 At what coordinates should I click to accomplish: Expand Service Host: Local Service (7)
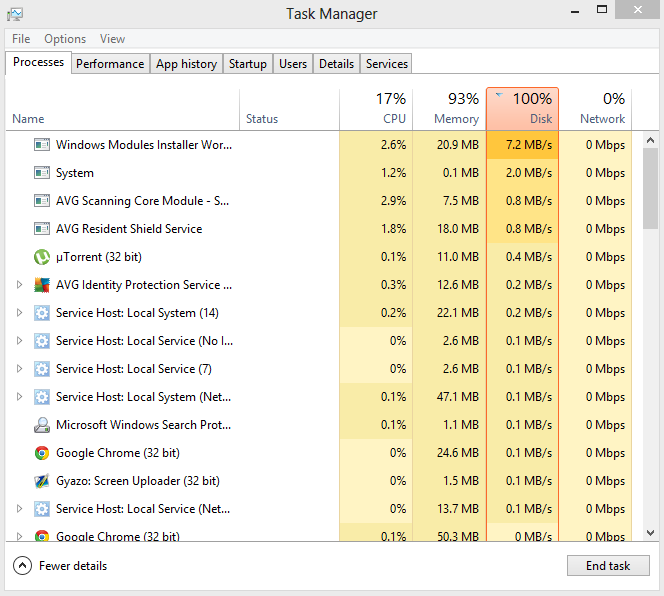click(19, 369)
